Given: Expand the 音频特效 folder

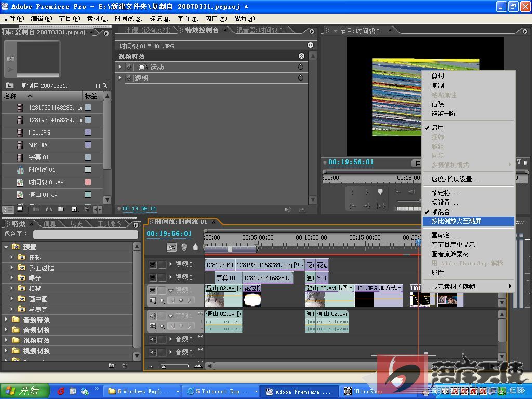Looking at the screenshot, I should click(6, 320).
